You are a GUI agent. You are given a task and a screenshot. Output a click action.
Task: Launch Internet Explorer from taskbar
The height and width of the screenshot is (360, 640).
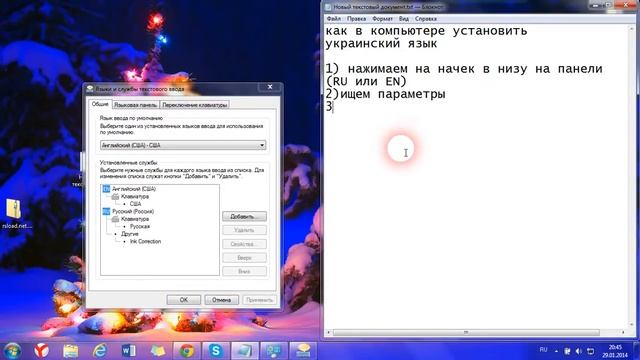point(100,350)
